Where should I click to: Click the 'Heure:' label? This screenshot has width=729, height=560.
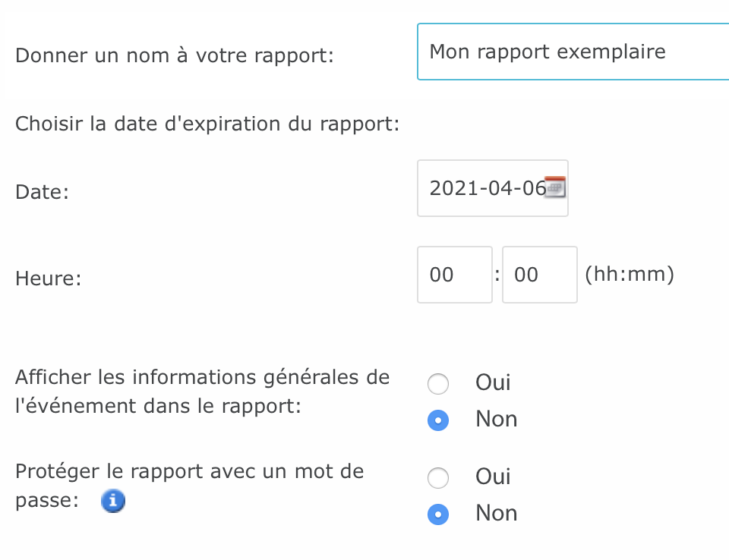pyautogui.click(x=48, y=278)
